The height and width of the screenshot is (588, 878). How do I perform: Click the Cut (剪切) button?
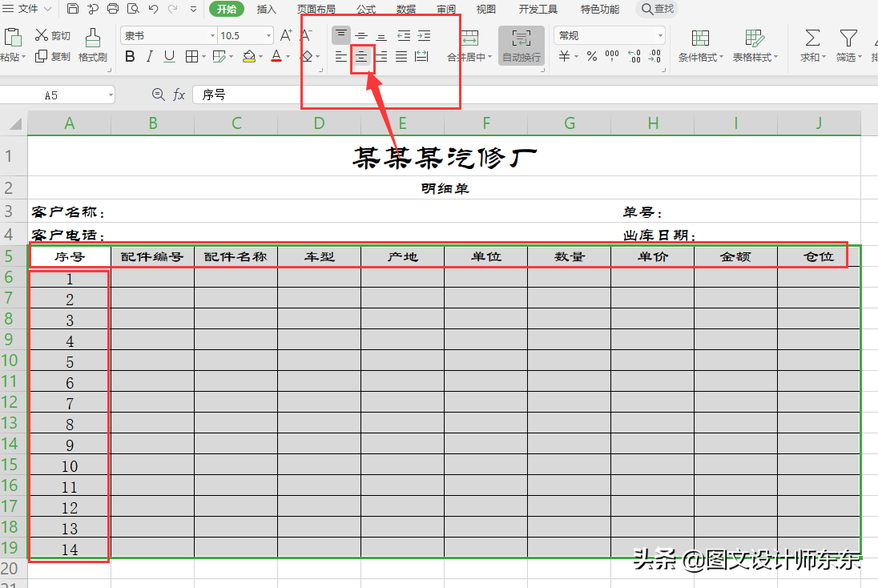click(x=53, y=35)
